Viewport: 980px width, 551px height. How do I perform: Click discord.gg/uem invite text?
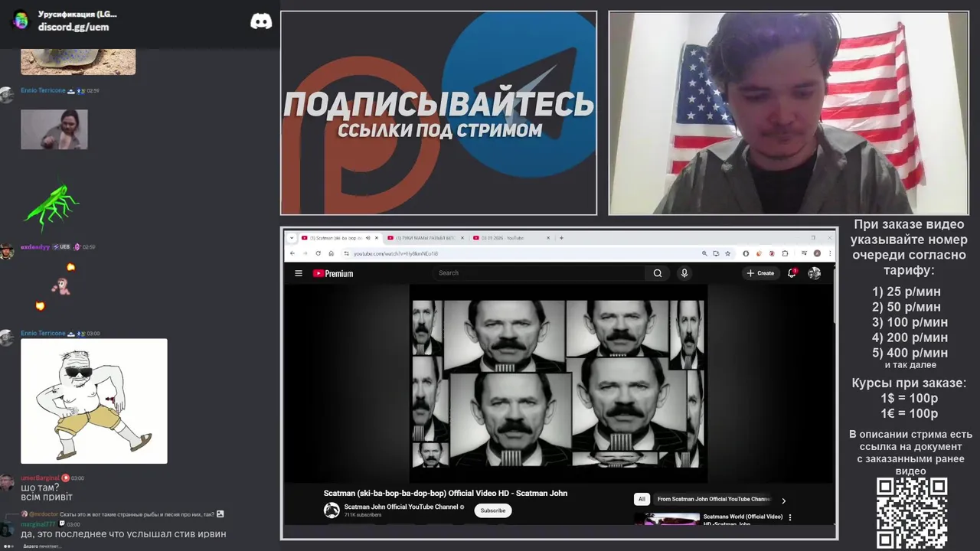click(x=73, y=27)
